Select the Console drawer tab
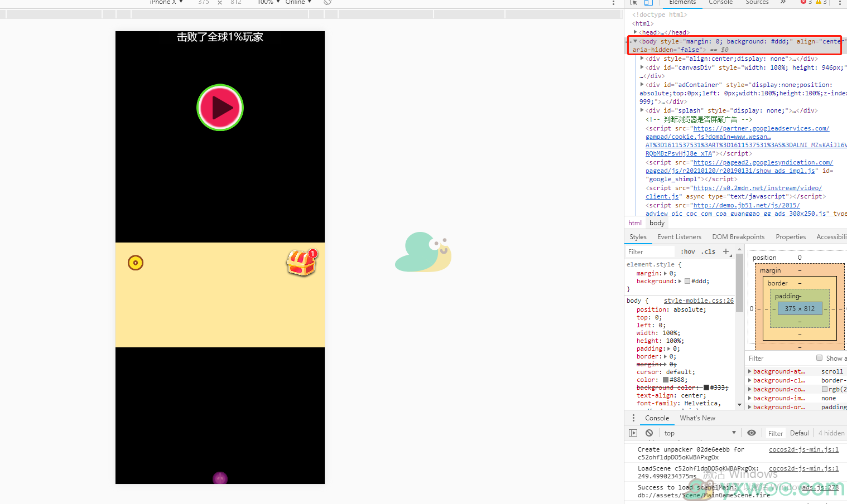This screenshot has height=504, width=847. 657,418
